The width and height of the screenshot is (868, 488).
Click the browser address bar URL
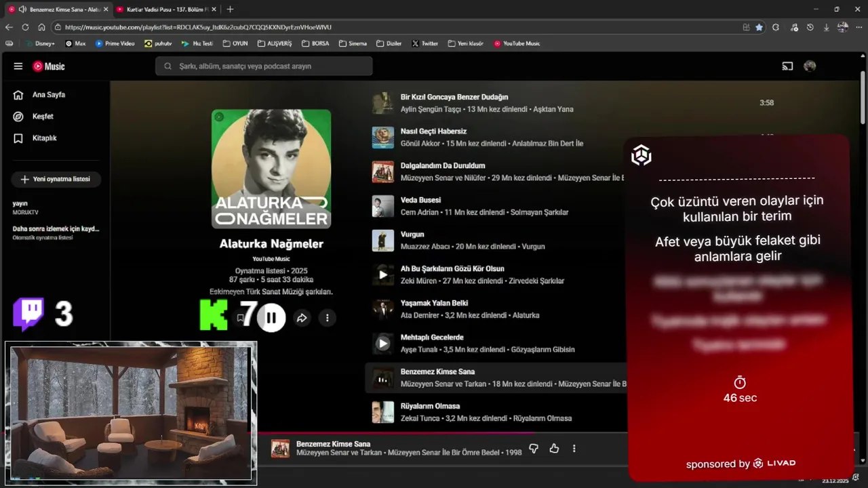pos(198,27)
